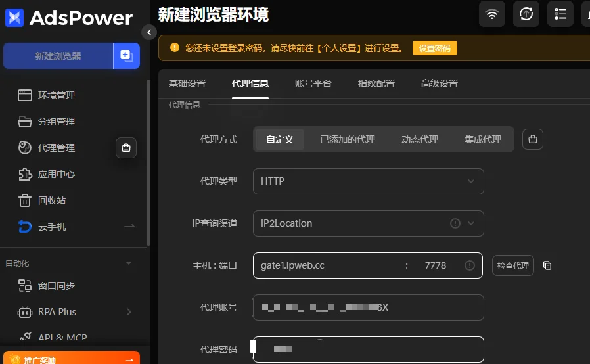Viewport: 590px width, 364px height.
Task: Select 已添加的代理 proxy method
Action: 348,139
